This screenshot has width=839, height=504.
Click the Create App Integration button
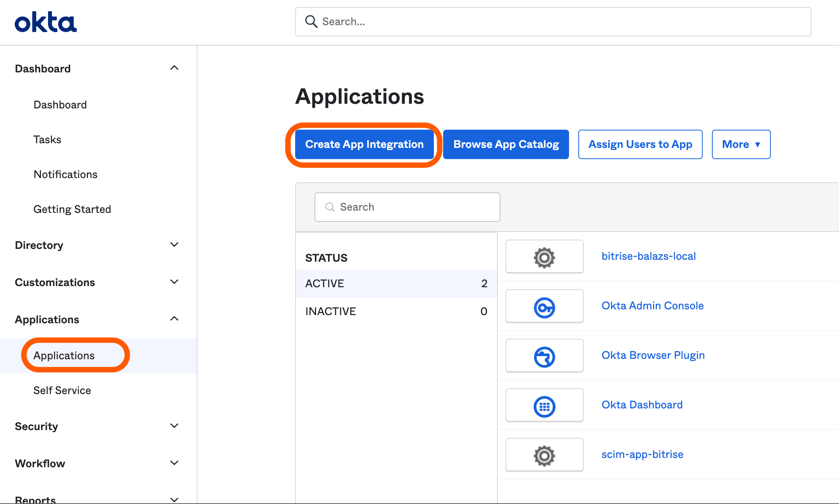click(x=364, y=144)
